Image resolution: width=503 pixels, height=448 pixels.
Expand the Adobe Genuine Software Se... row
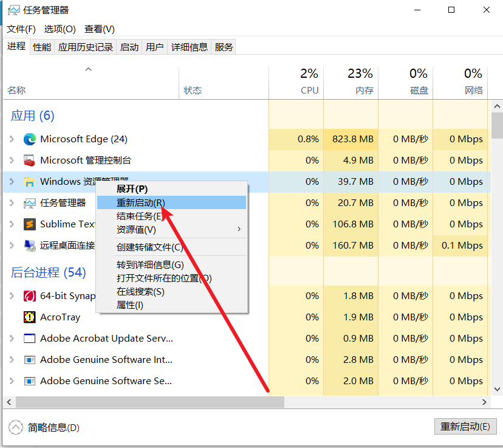pos(12,381)
